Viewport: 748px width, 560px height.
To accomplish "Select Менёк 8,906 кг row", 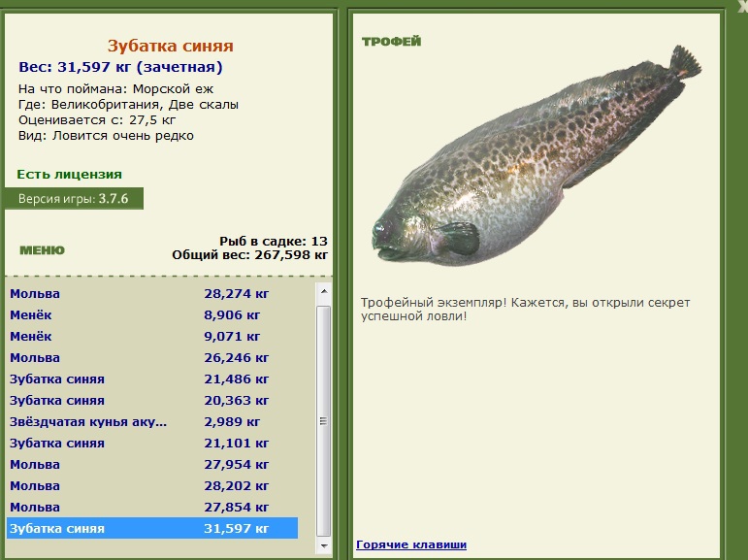I will click(x=152, y=315).
